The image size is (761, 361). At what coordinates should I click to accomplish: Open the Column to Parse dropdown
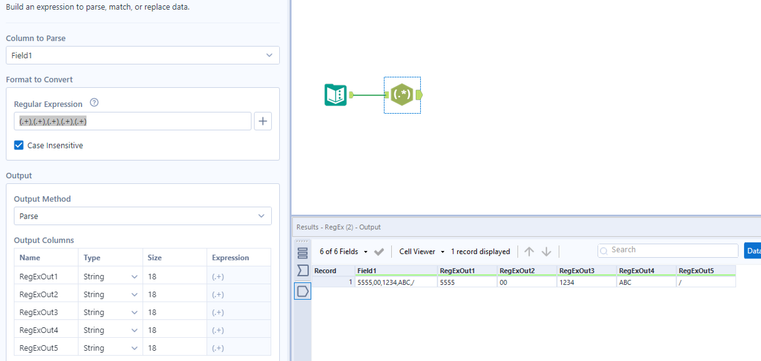[x=143, y=55]
